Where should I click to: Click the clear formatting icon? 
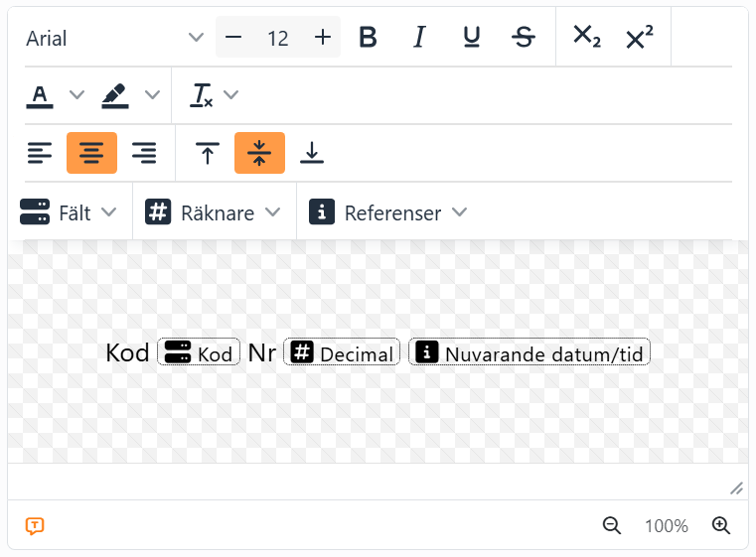coord(201,95)
